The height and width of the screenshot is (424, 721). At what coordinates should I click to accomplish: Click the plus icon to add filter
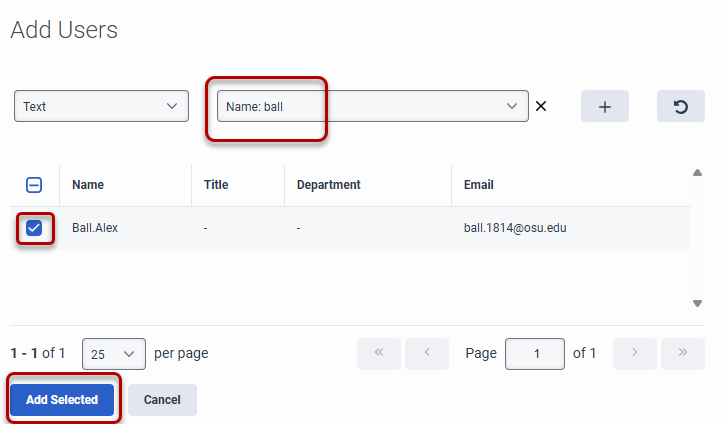click(x=604, y=106)
